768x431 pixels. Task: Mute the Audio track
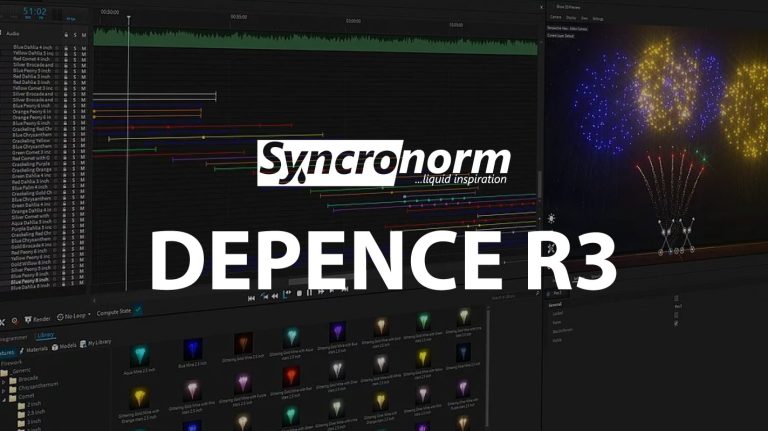point(84,34)
